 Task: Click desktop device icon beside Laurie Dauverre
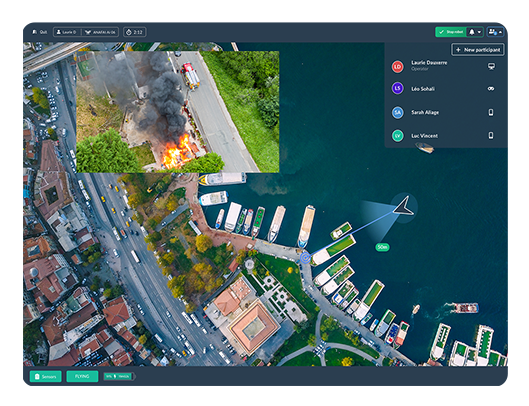click(x=491, y=66)
